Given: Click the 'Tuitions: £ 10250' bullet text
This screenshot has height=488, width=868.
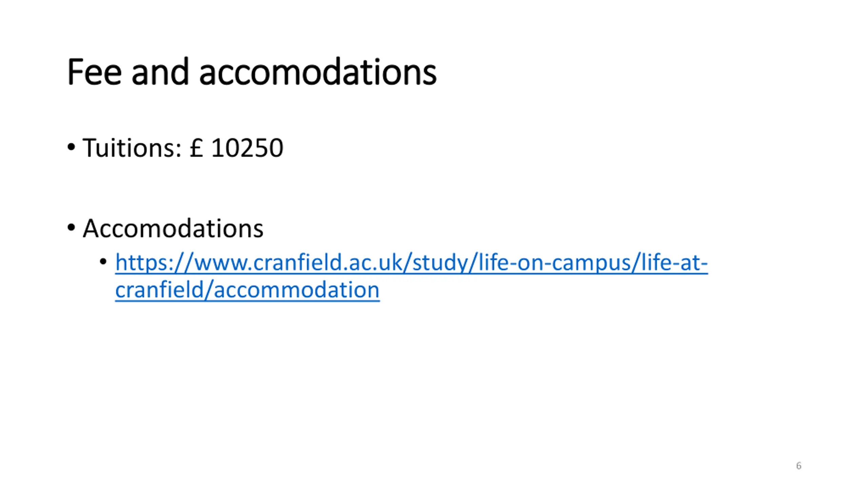Looking at the screenshot, I should (x=183, y=148).
